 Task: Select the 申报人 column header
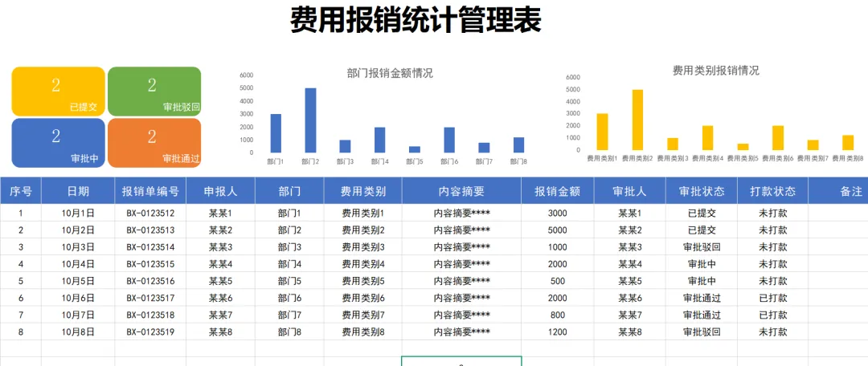click(x=220, y=191)
